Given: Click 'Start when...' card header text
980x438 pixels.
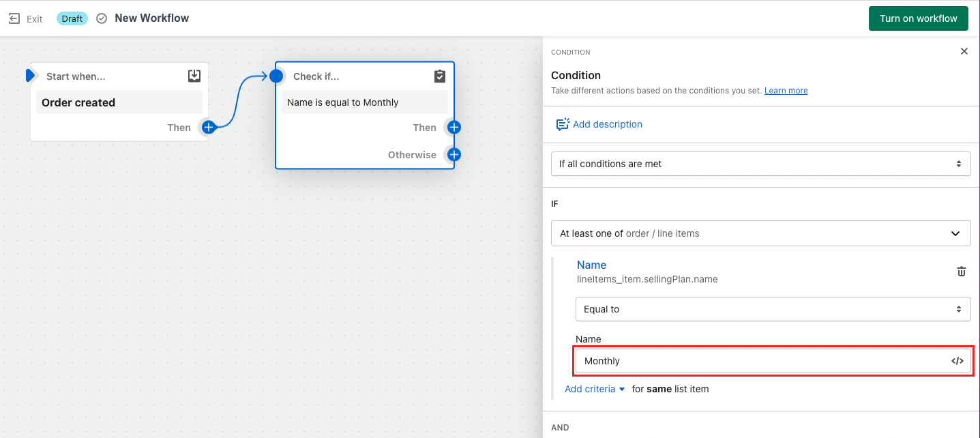Looking at the screenshot, I should (76, 76).
